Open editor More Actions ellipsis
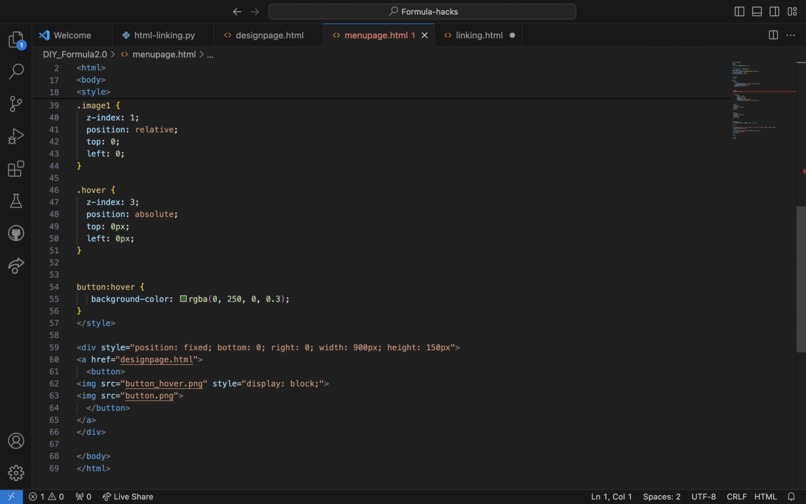 791,35
